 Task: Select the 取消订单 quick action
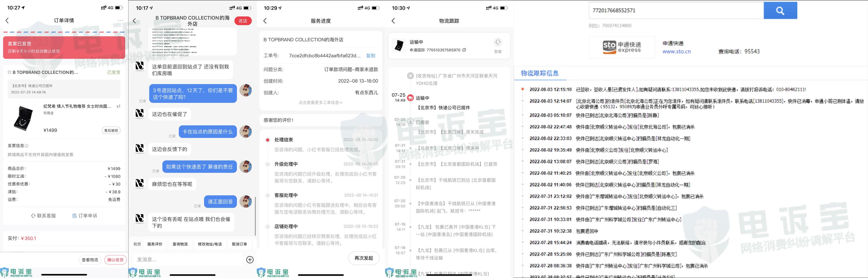coord(239,244)
